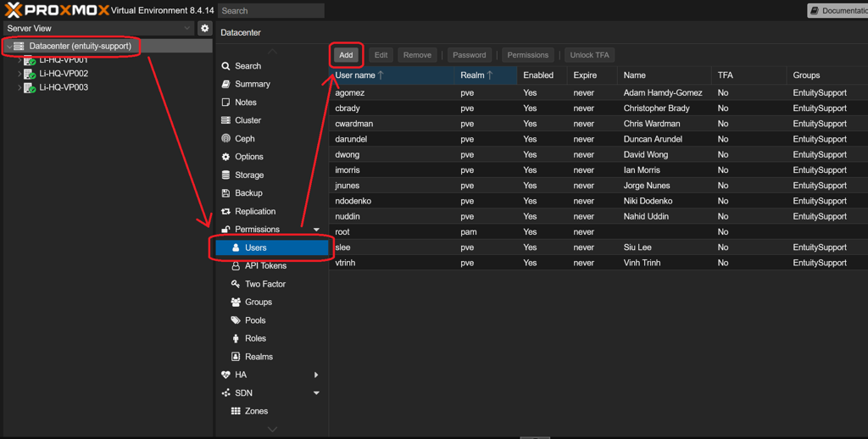
Task: Click the Options gear icon
Action: [225, 157]
